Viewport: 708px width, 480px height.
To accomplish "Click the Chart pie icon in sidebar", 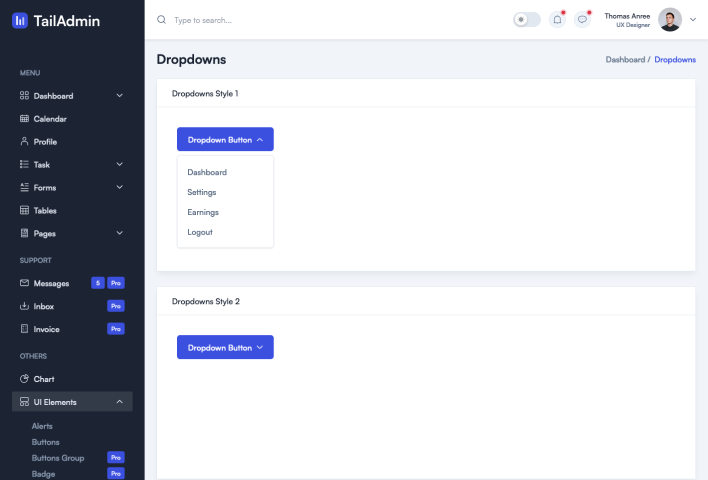I will 25,379.
